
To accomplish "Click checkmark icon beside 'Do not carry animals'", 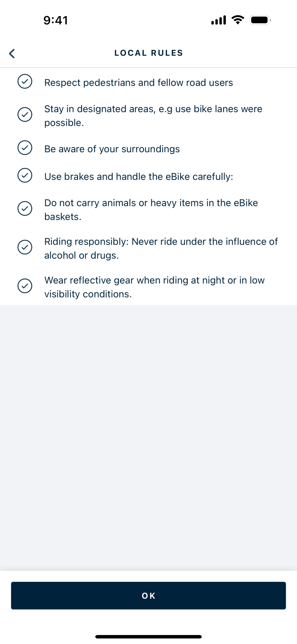I will (x=25, y=208).
